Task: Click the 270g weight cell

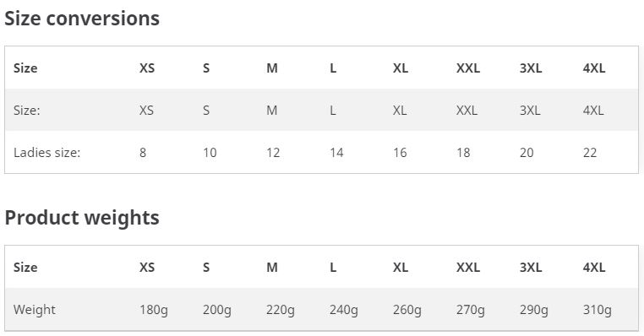Action: (470, 310)
